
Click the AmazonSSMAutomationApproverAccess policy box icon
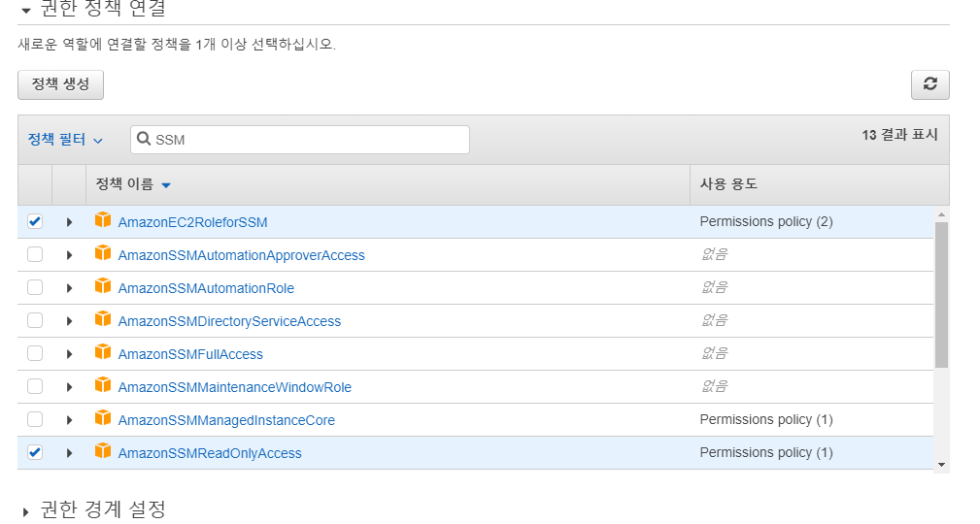tap(103, 253)
